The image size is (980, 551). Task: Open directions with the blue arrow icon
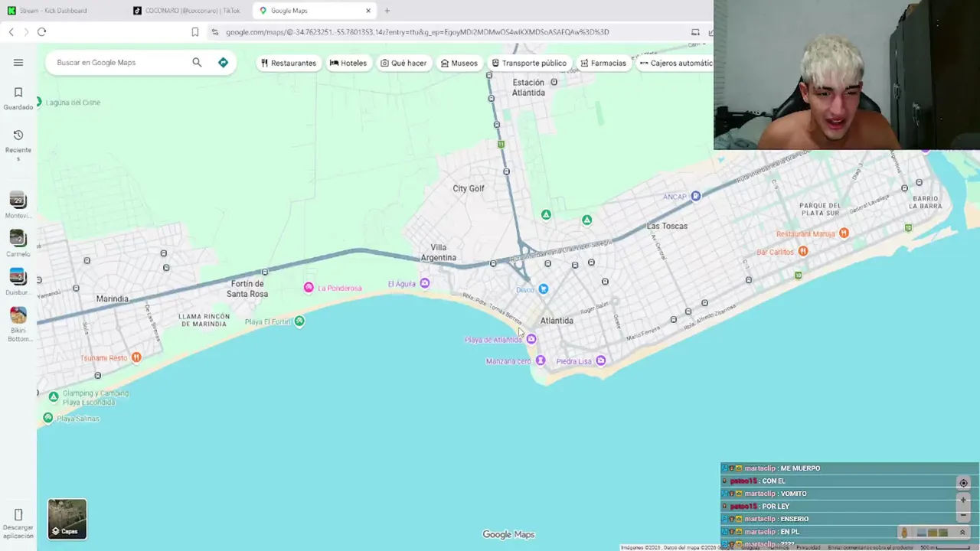(223, 63)
